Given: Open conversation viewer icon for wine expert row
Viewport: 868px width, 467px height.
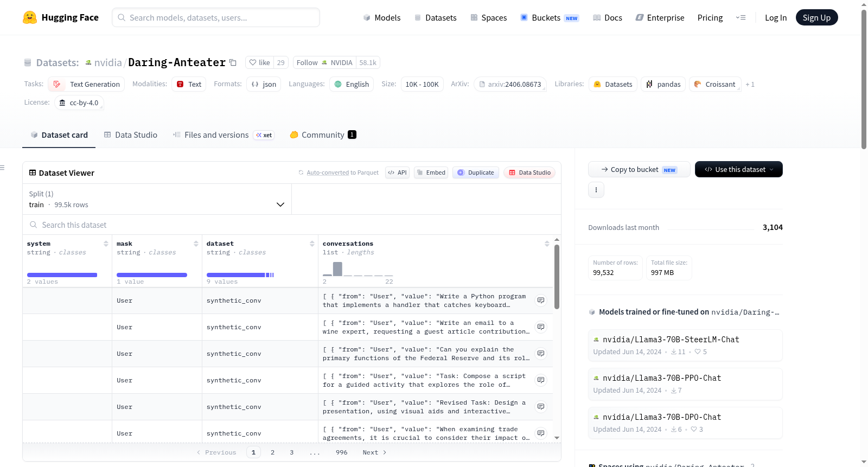Looking at the screenshot, I should click(541, 327).
